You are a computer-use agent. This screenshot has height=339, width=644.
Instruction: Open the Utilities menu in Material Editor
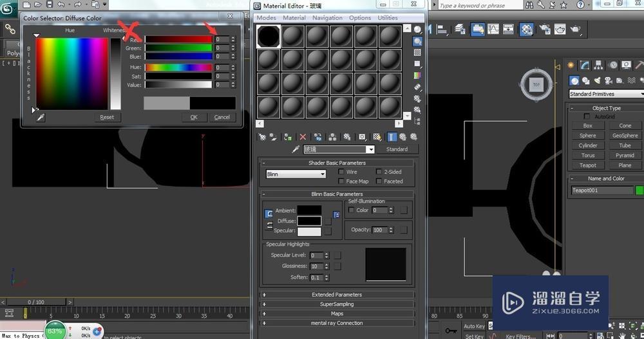387,18
